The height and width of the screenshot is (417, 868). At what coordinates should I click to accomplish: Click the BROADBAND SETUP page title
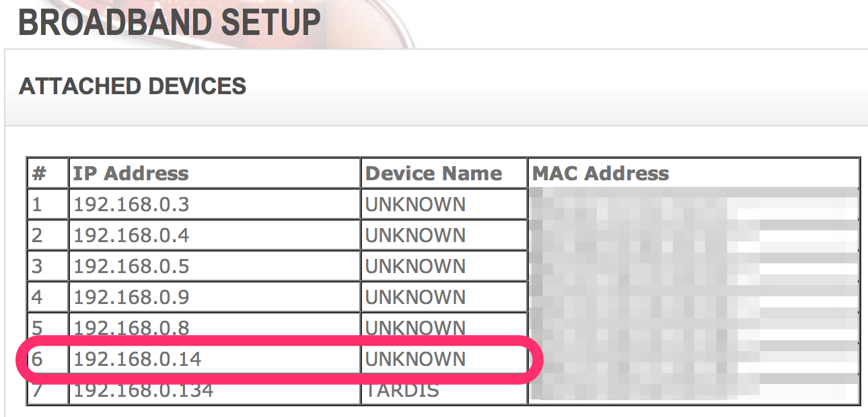[x=169, y=22]
